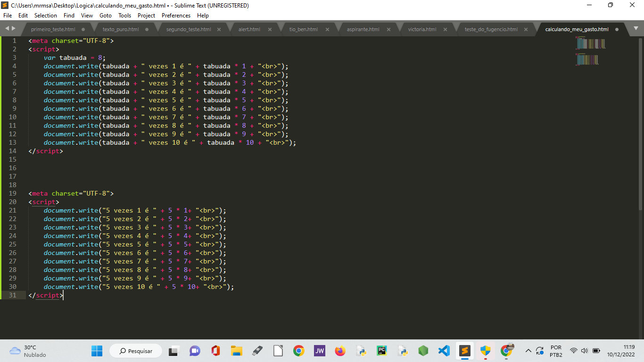Launch Visual Studio Code from the taskbar
The width and height of the screenshot is (644, 362).
(444, 351)
